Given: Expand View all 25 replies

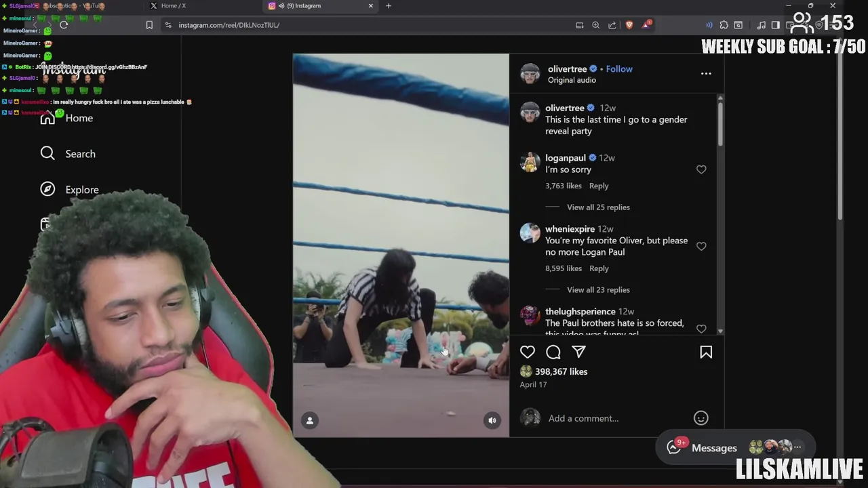Looking at the screenshot, I should tap(598, 207).
